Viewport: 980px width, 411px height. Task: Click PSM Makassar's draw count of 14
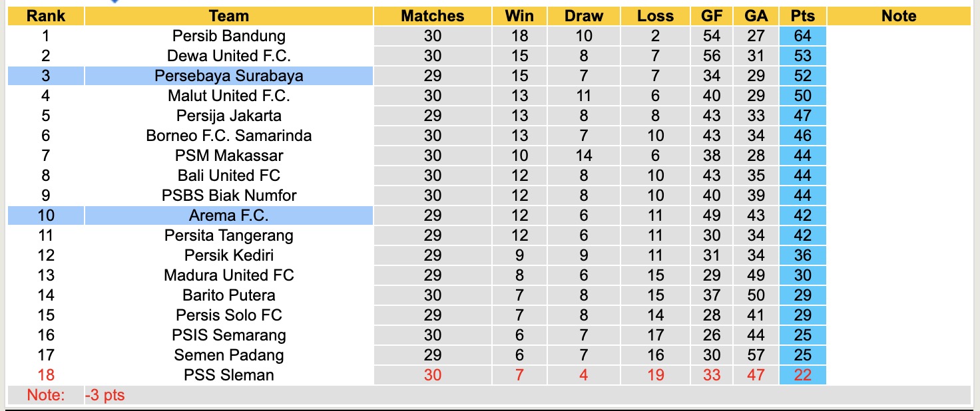pos(583,156)
